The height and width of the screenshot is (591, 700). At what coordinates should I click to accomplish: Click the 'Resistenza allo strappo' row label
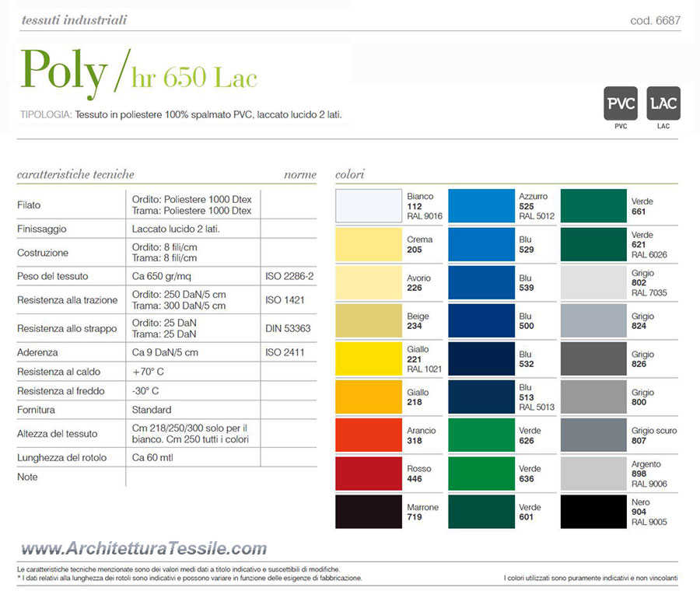pyautogui.click(x=67, y=328)
